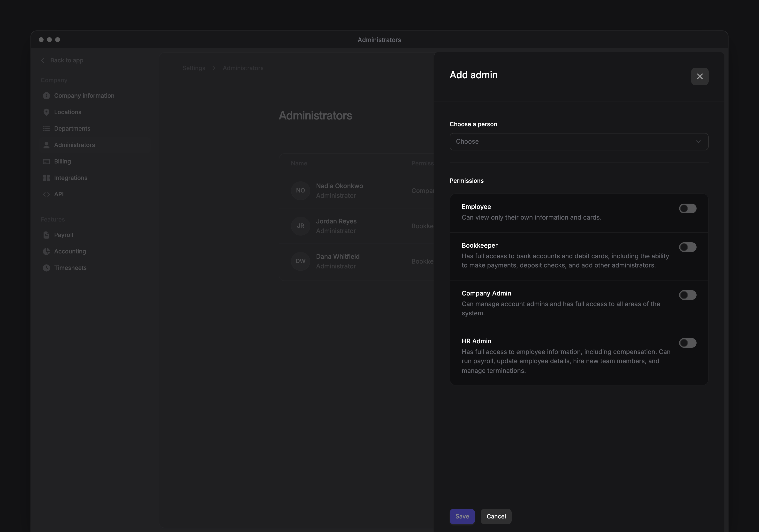Click the chevron arrow in the Choose field

(x=698, y=142)
